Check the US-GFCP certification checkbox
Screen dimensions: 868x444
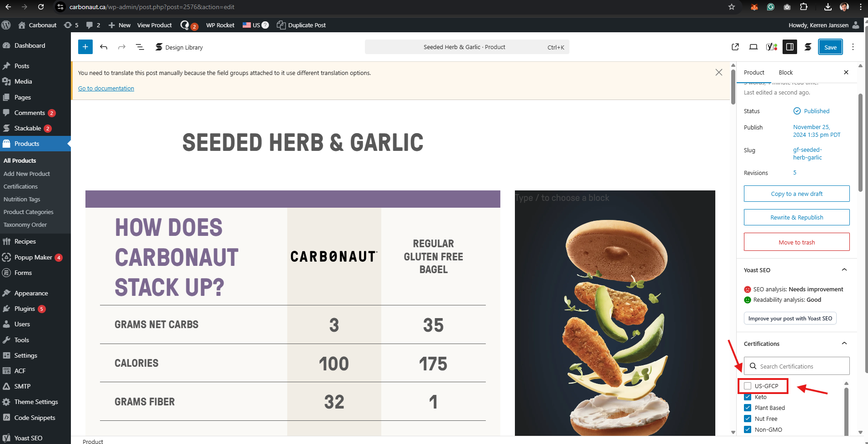click(x=748, y=386)
